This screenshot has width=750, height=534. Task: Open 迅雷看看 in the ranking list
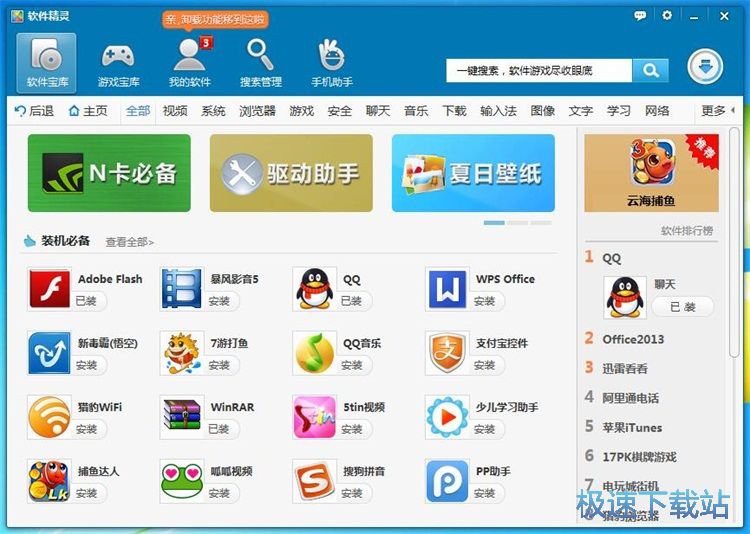point(625,368)
